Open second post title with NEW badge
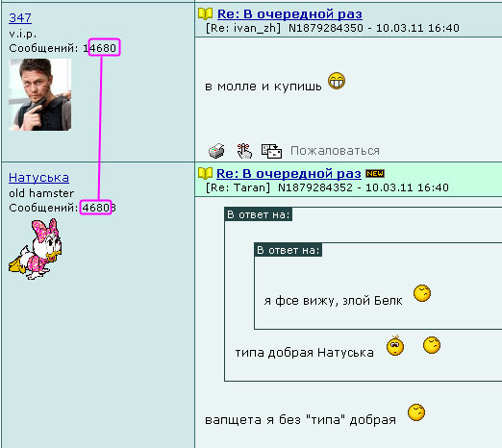Viewport: 502px width, 448px height. point(289,173)
